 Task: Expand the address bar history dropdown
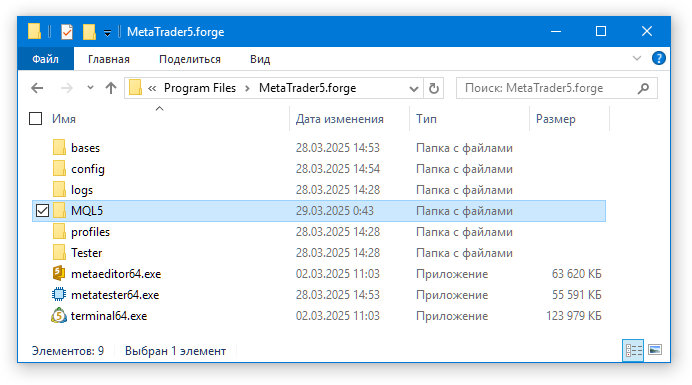click(x=414, y=89)
